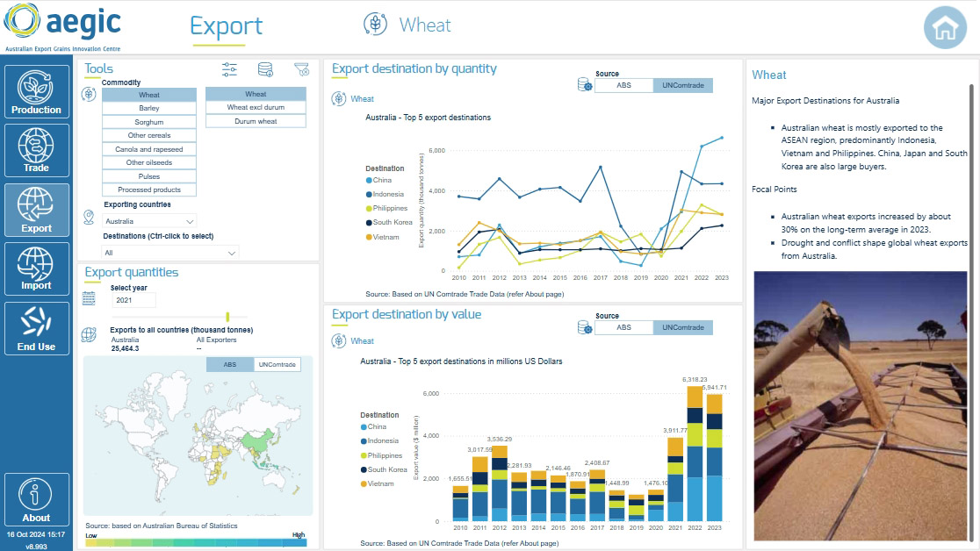Click the filter sliders icon in Tools
The height and width of the screenshot is (551, 980).
[230, 69]
